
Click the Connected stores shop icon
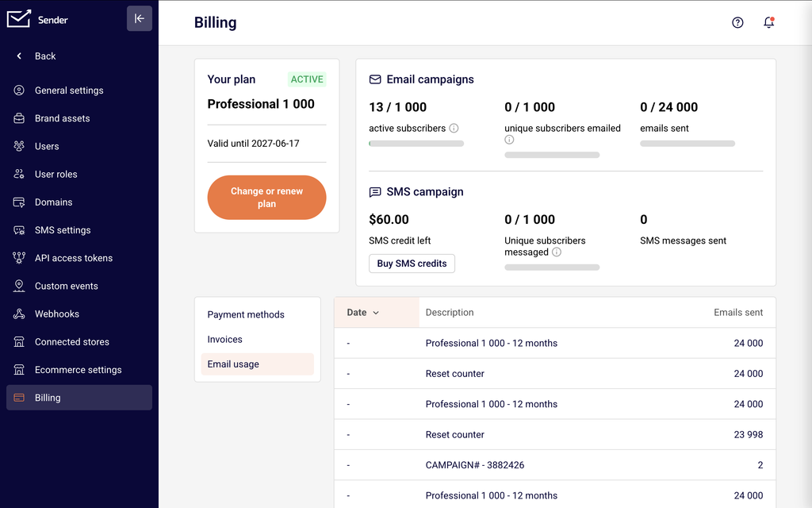pos(19,341)
